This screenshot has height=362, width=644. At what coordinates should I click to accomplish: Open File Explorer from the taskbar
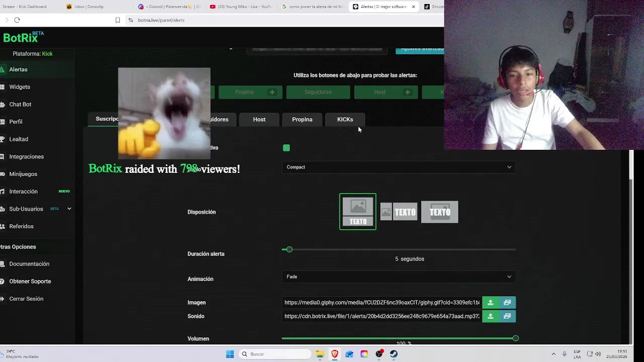[320, 354]
